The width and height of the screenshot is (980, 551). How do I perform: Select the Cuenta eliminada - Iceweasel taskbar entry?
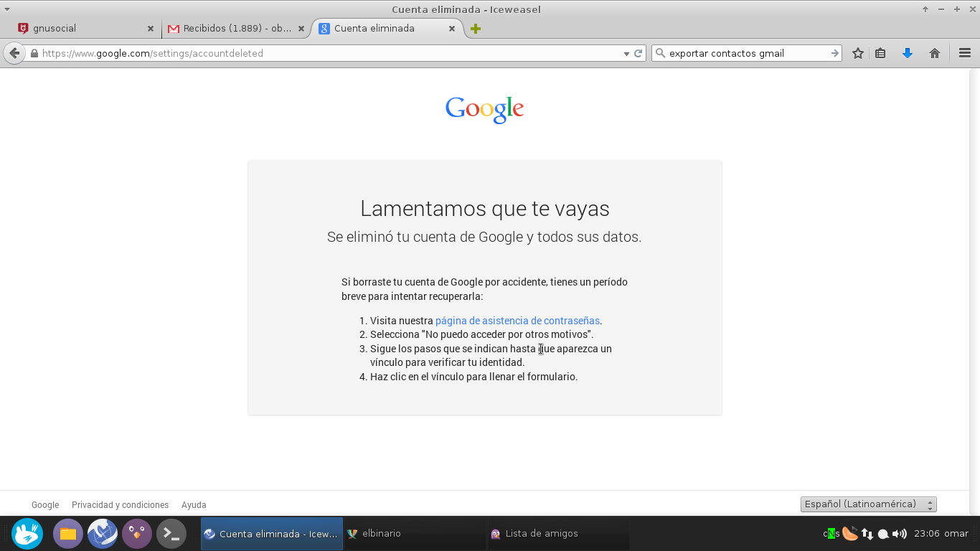tap(271, 534)
